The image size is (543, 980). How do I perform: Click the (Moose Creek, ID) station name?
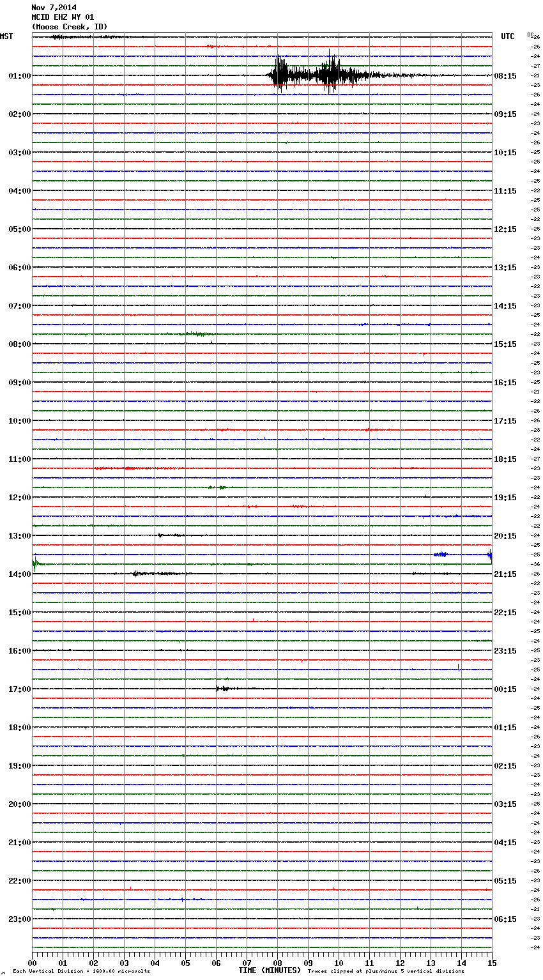point(69,27)
